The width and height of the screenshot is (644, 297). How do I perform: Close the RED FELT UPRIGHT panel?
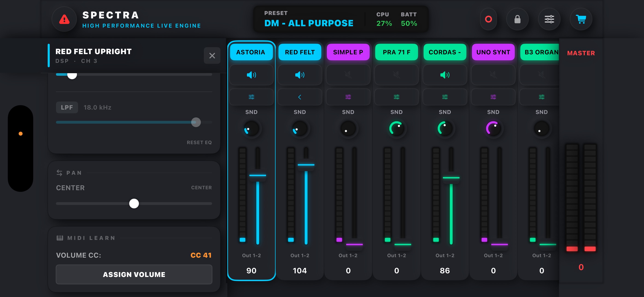click(x=212, y=55)
